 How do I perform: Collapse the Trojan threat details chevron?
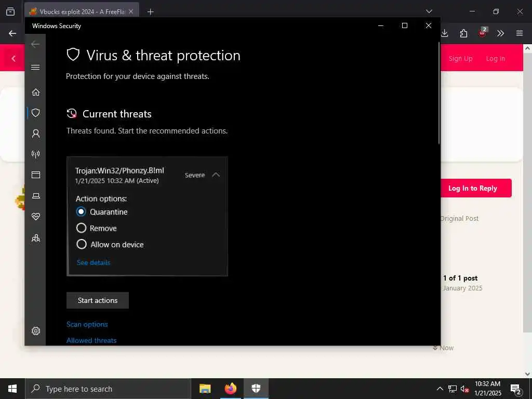(x=216, y=175)
